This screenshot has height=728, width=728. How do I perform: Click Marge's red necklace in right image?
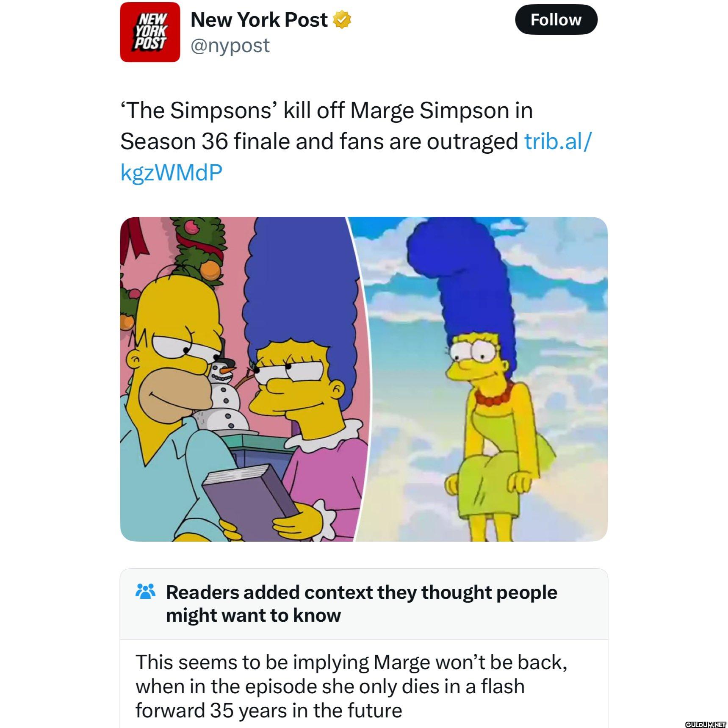coord(494,395)
